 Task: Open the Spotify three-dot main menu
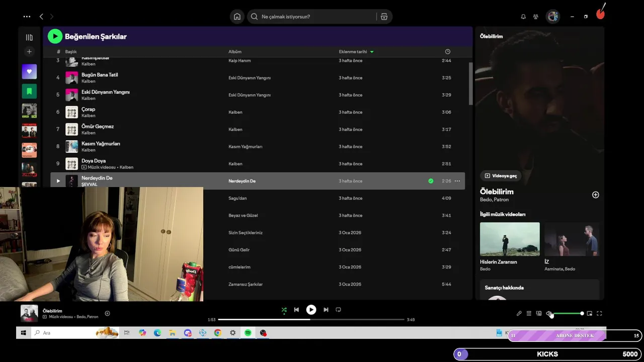27,17
